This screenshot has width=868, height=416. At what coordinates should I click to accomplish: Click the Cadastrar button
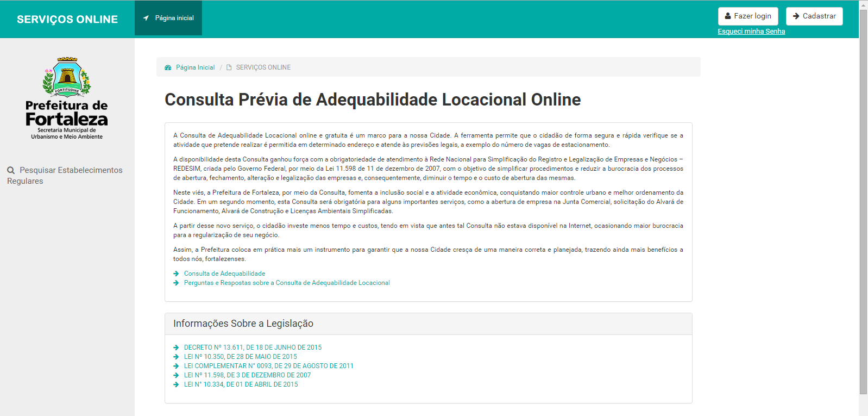click(x=814, y=16)
